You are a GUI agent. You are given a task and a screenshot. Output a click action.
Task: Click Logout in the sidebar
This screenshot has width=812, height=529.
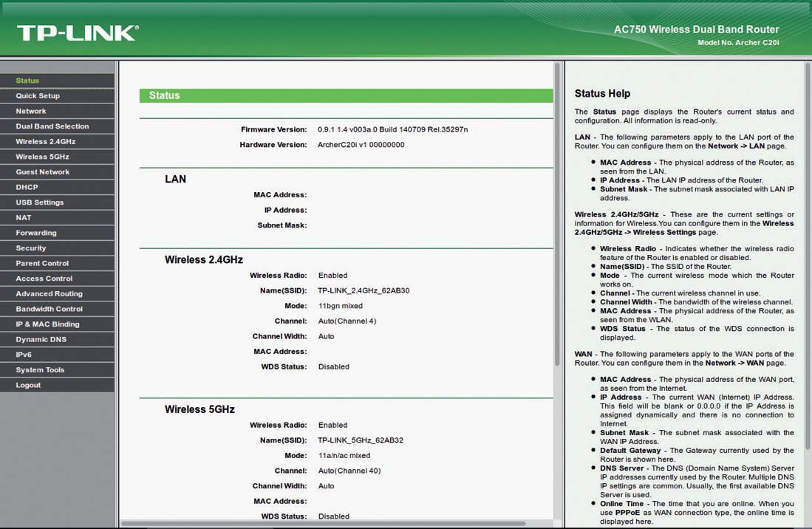[57, 385]
